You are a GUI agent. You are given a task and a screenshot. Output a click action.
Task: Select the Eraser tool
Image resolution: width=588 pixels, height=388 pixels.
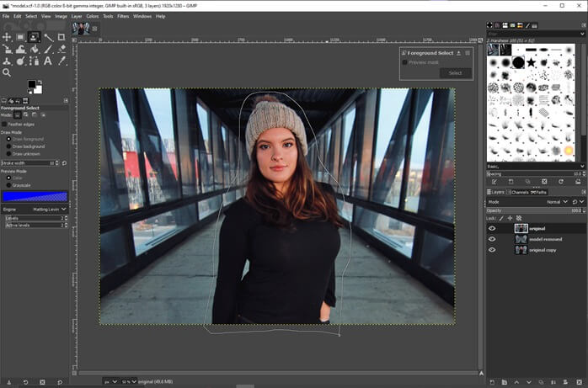61,49
